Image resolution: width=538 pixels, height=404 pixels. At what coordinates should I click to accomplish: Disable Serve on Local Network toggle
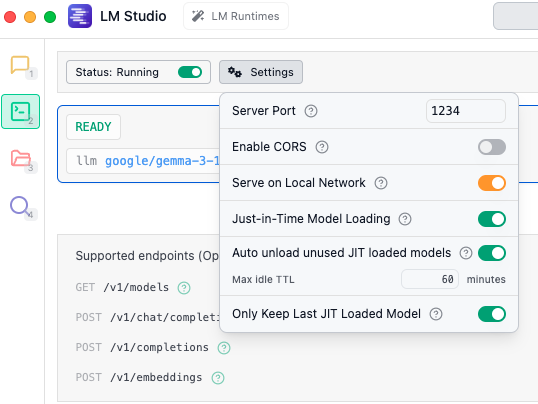click(x=492, y=183)
